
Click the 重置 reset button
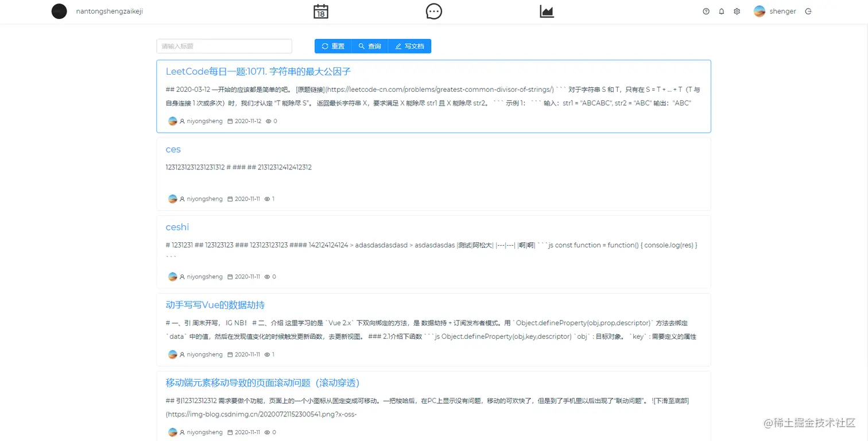(x=333, y=46)
